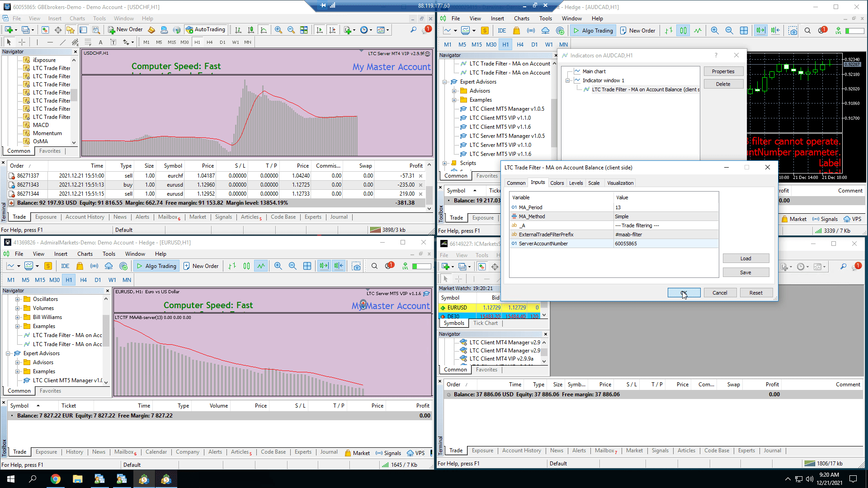Open Account History tab in USDCHF terminal
The image size is (868, 488).
point(85,217)
